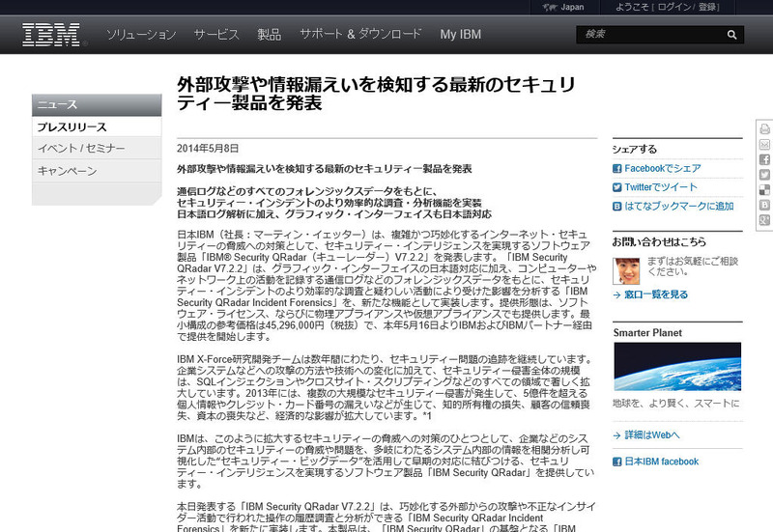Click the email envelope icon in side toolbar

click(764, 144)
